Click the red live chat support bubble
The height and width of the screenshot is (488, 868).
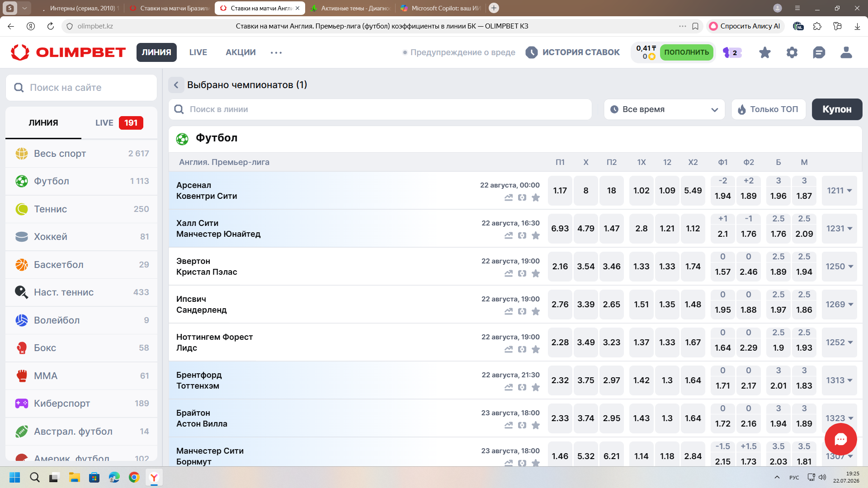(840, 439)
